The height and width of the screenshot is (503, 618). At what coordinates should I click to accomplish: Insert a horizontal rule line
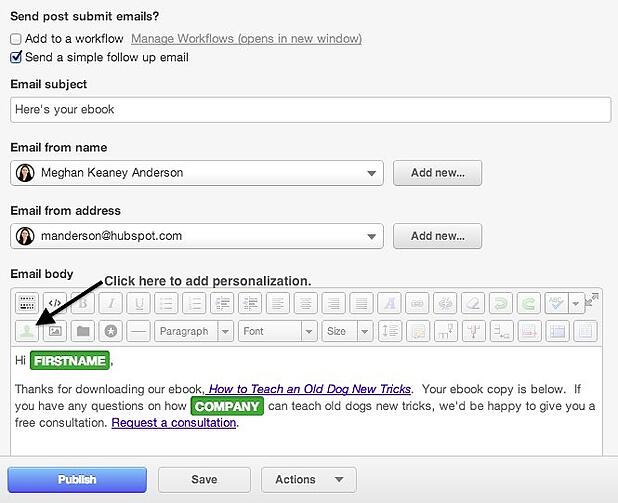click(139, 331)
